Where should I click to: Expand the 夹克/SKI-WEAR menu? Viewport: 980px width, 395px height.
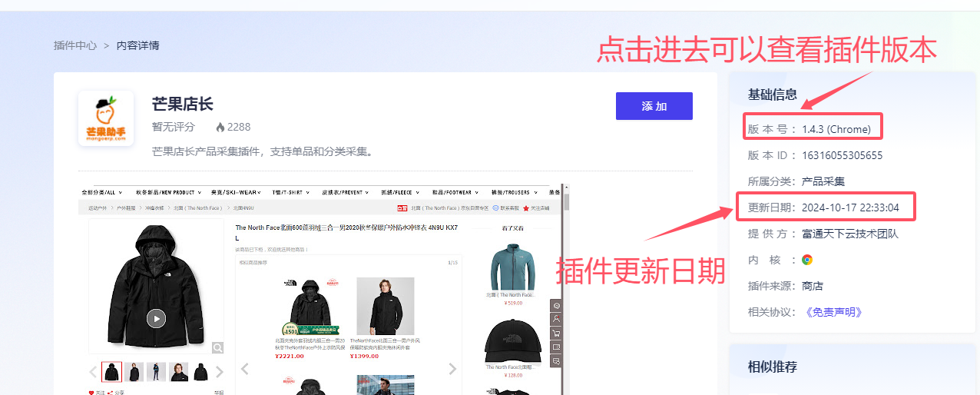(x=237, y=192)
